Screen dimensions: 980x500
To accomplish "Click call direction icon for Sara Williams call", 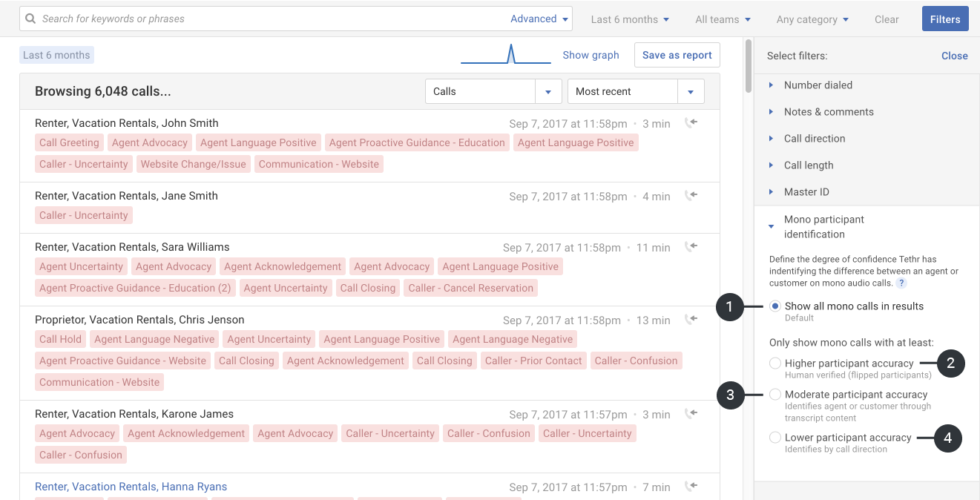I will point(691,247).
